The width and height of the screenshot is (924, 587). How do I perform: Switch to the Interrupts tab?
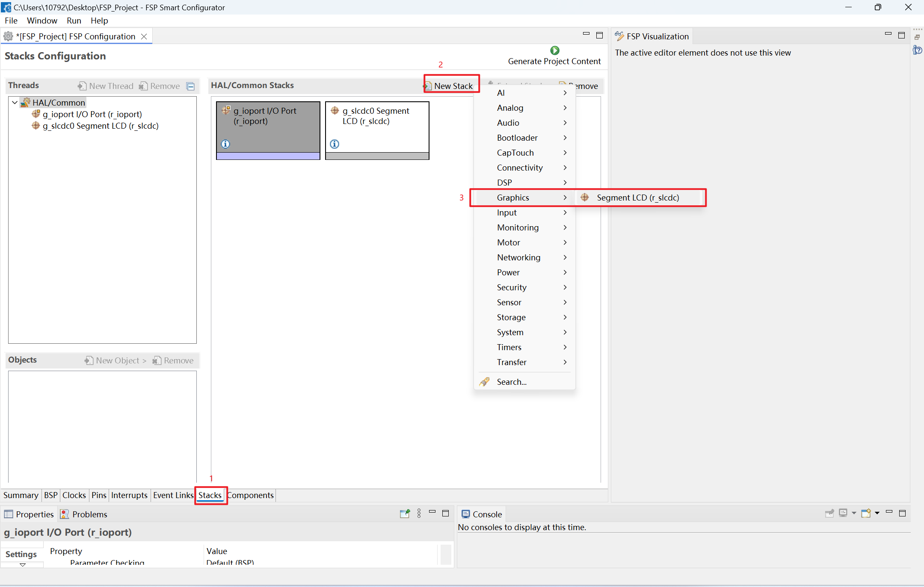129,495
